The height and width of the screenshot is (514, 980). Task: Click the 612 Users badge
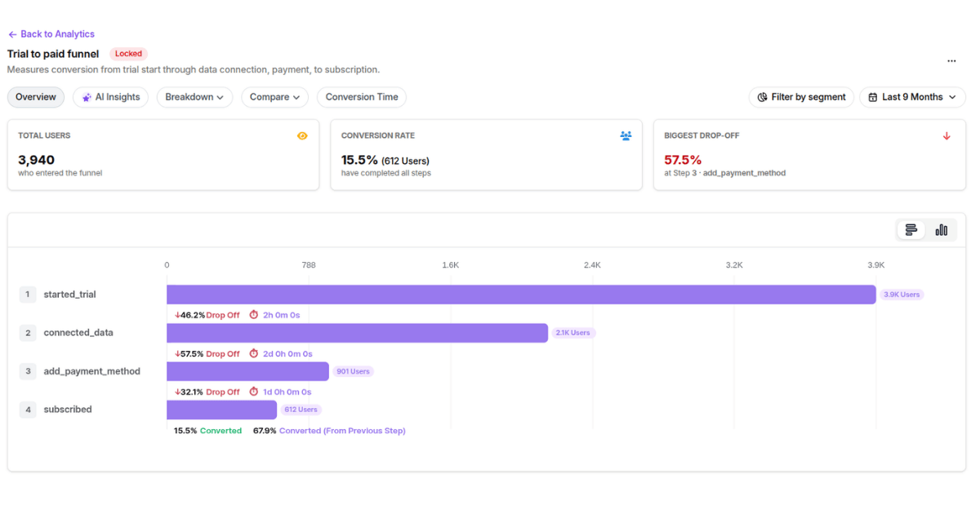click(x=301, y=410)
